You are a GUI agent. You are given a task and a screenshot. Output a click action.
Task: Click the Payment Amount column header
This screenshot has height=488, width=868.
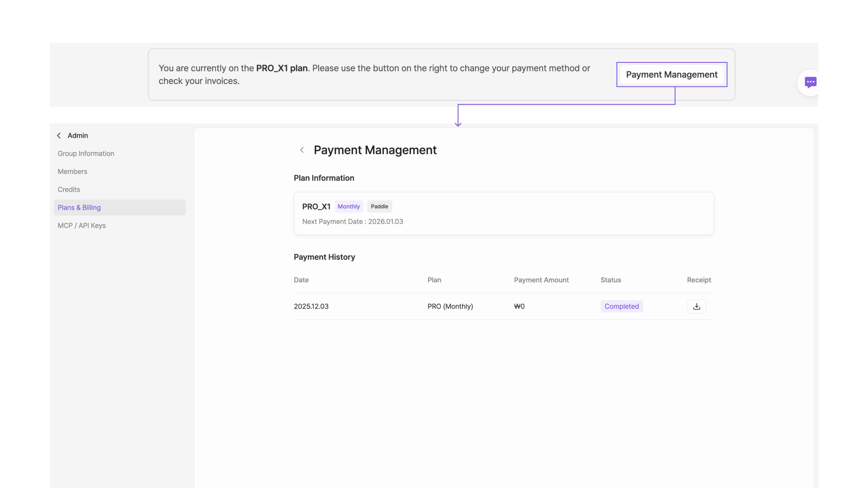(541, 280)
